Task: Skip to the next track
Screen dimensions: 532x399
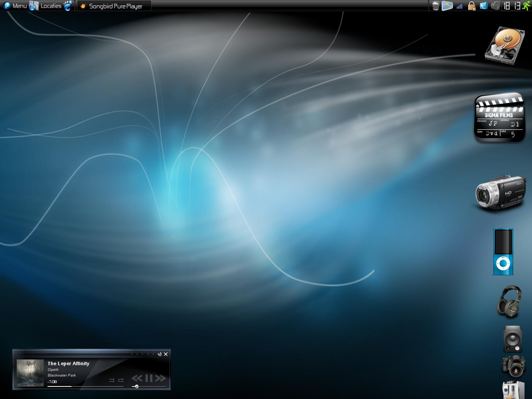Action: pyautogui.click(x=160, y=378)
